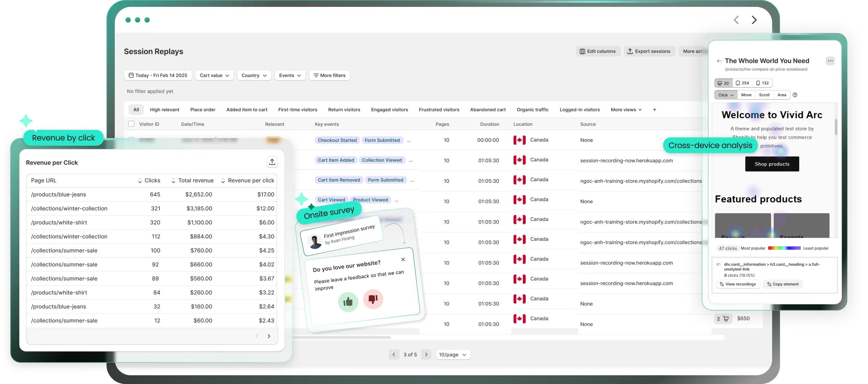The width and height of the screenshot is (868, 384).
Task: Expand the Country filter dropdown
Action: (x=254, y=76)
